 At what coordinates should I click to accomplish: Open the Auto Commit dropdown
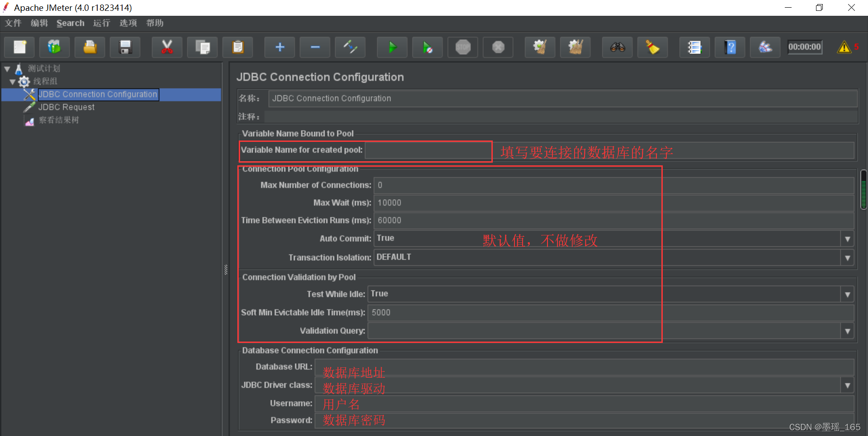click(x=848, y=239)
